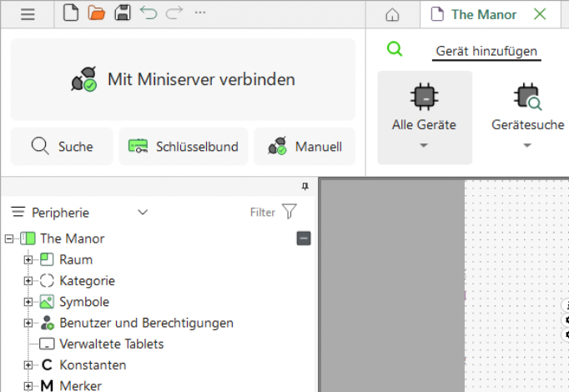Click the Merker M icon

(x=47, y=386)
